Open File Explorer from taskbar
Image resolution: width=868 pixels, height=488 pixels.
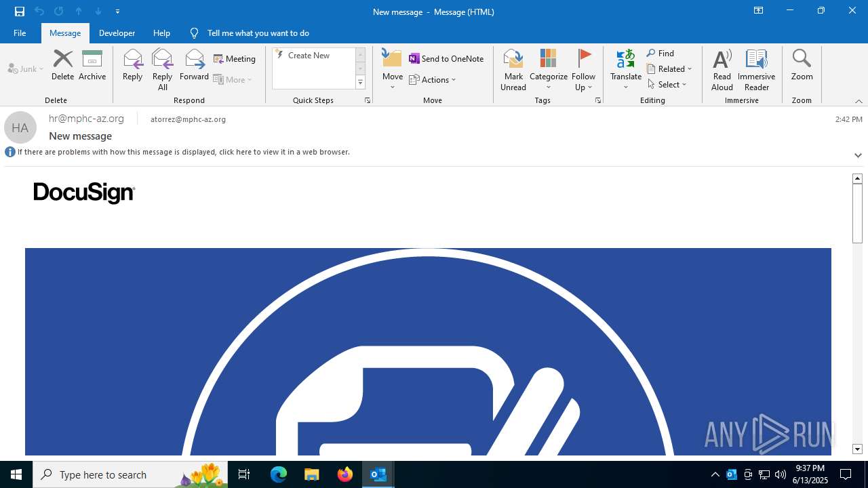311,474
